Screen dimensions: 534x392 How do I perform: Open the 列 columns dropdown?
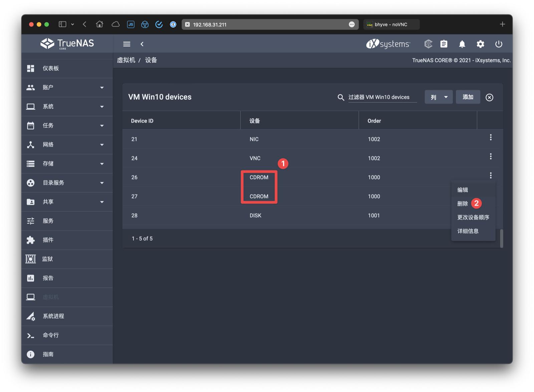coord(438,97)
